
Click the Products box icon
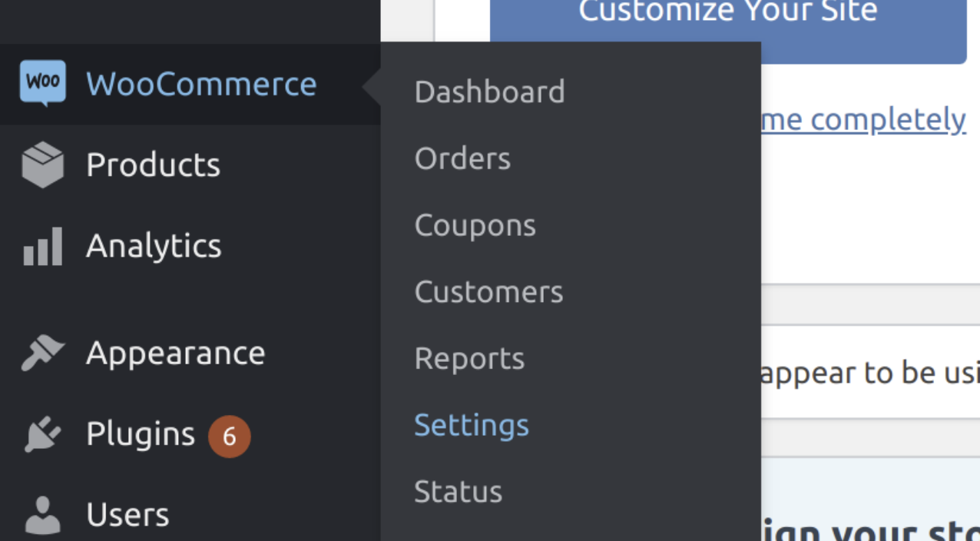[42, 164]
